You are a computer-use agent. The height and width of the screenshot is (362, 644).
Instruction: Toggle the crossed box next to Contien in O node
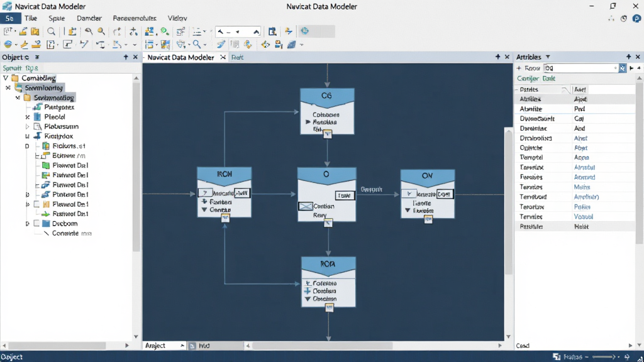[305, 206]
